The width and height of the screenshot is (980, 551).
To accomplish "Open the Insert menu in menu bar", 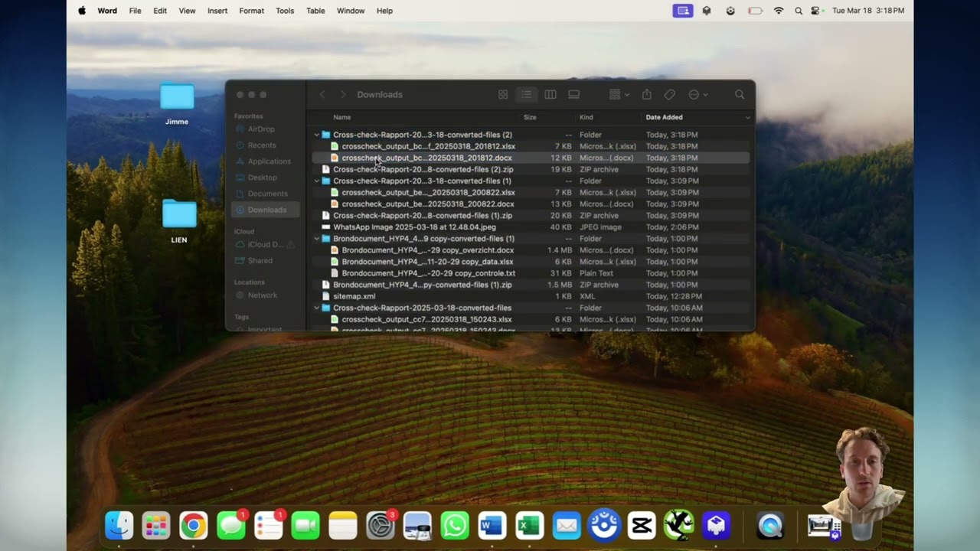I will click(x=217, y=11).
